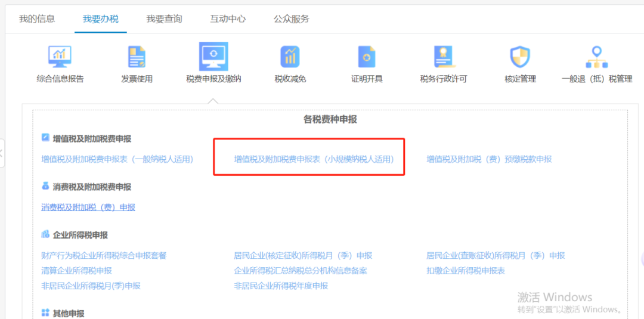Click the 综合信息报告 label

[x=60, y=79]
